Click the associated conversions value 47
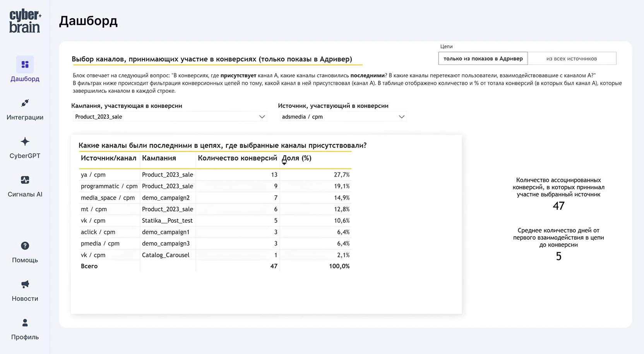 pyautogui.click(x=558, y=206)
